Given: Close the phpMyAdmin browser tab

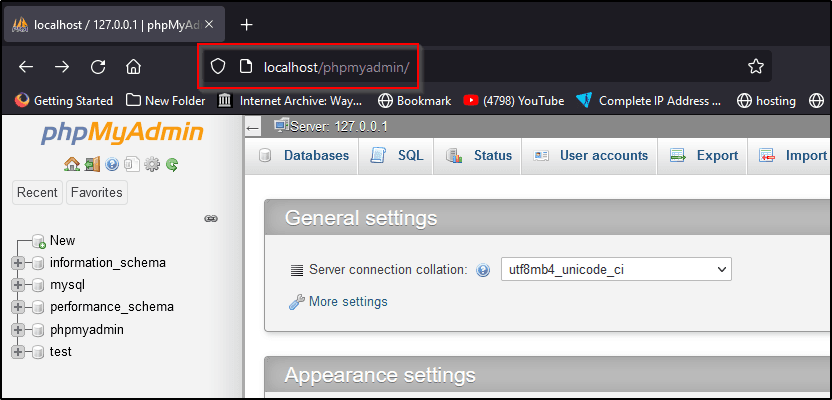Looking at the screenshot, I should click(x=209, y=24).
